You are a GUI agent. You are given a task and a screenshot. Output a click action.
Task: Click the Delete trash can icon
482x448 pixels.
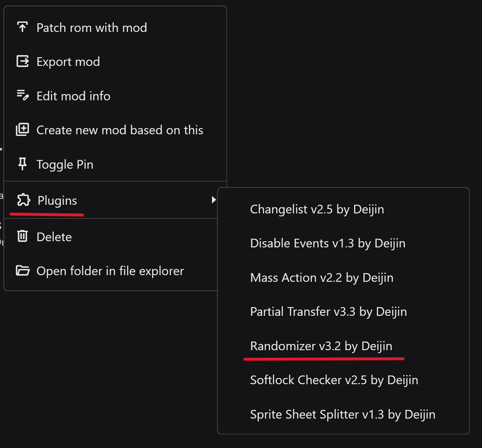22,237
